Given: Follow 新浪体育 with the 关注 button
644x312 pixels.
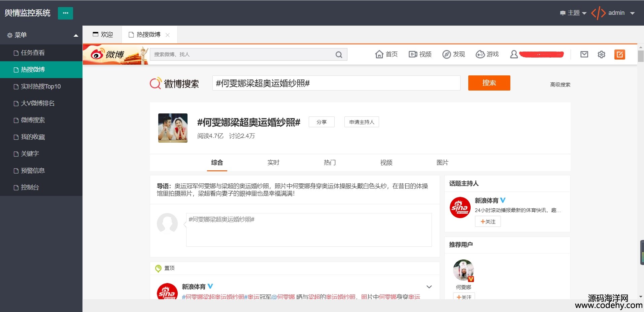Looking at the screenshot, I should coord(488,221).
